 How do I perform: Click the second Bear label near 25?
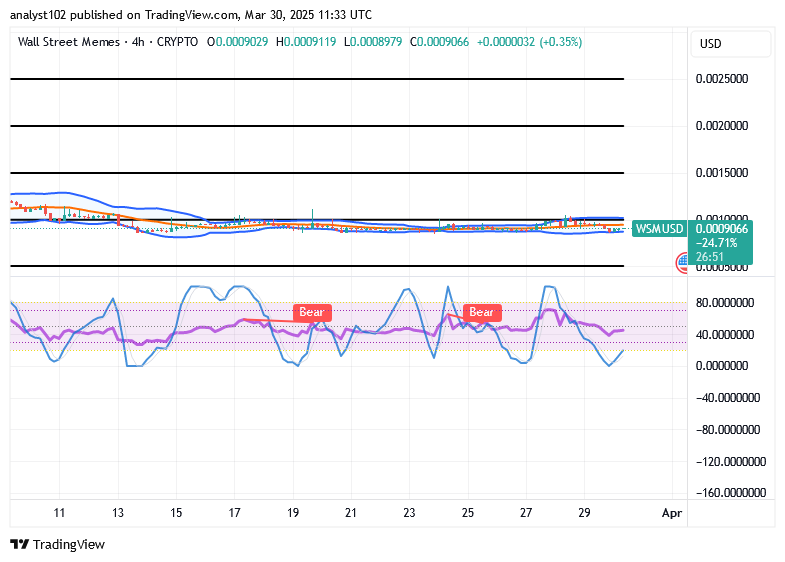pos(482,312)
